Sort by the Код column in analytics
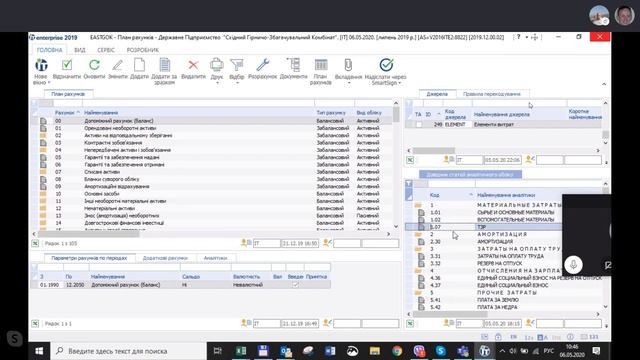640x360 pixels. click(x=451, y=195)
